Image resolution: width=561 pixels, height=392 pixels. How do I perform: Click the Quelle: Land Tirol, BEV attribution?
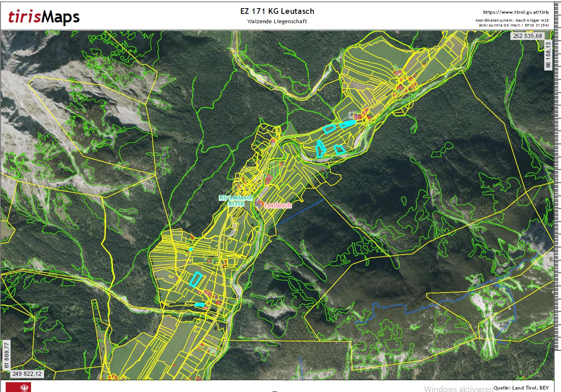[521, 388]
